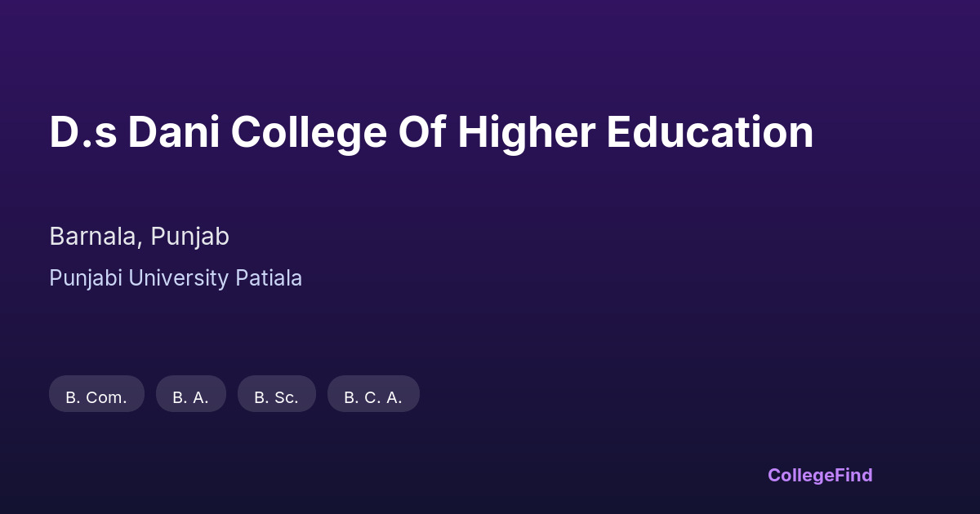The width and height of the screenshot is (980, 514).
Task: Select the Barnala, Punjab location text
Action: pos(139,237)
